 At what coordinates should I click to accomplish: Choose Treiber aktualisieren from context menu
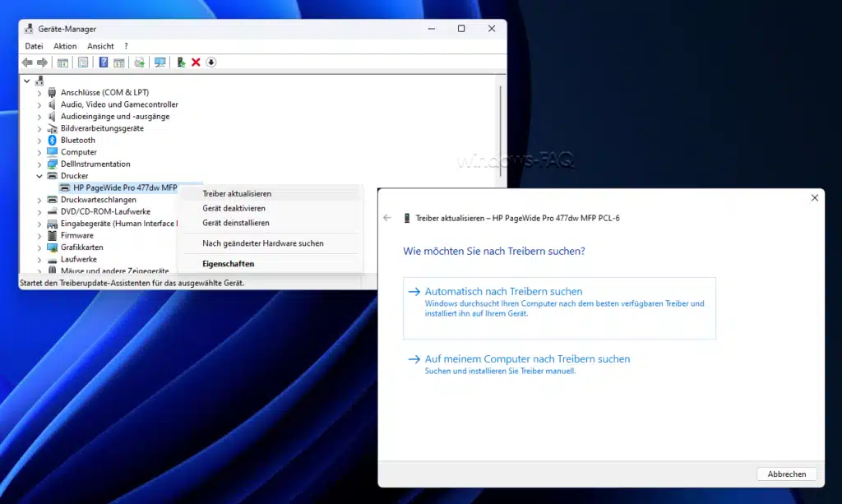[x=271, y=194]
